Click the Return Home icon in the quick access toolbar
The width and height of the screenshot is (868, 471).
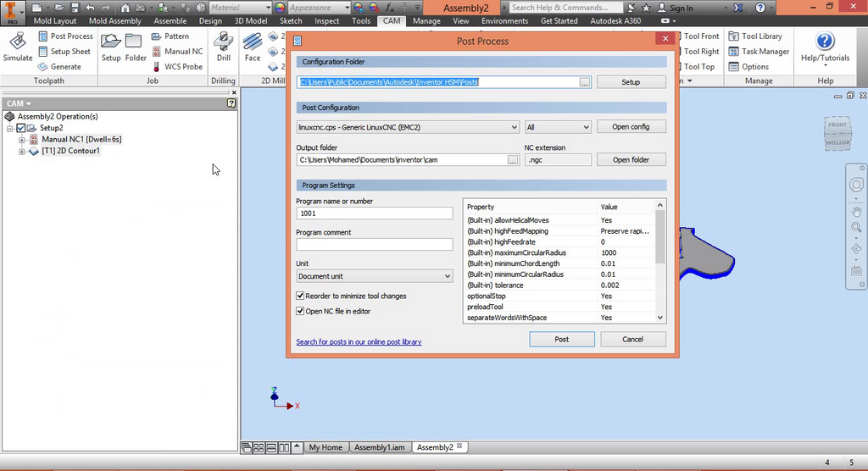pyautogui.click(x=125, y=8)
